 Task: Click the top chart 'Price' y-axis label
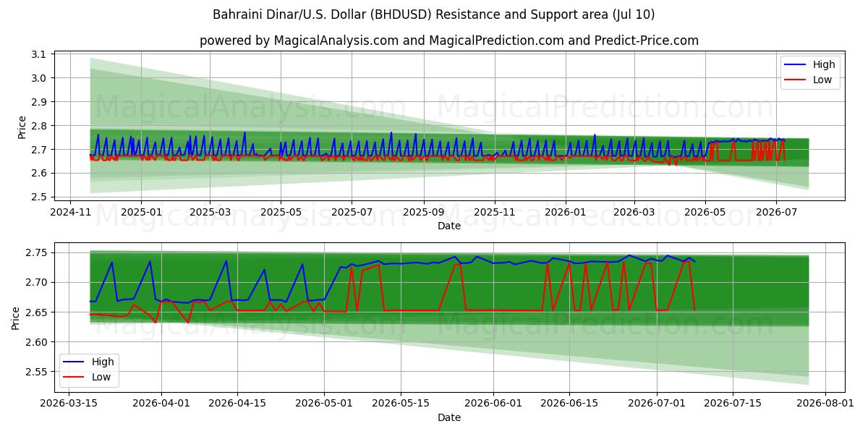tap(22, 127)
